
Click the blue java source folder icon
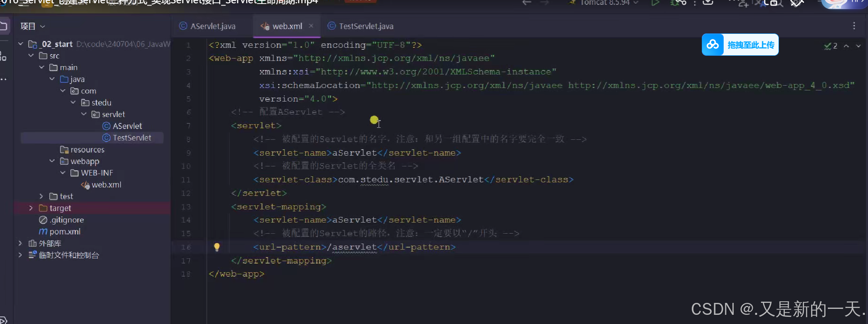pyautogui.click(x=64, y=79)
